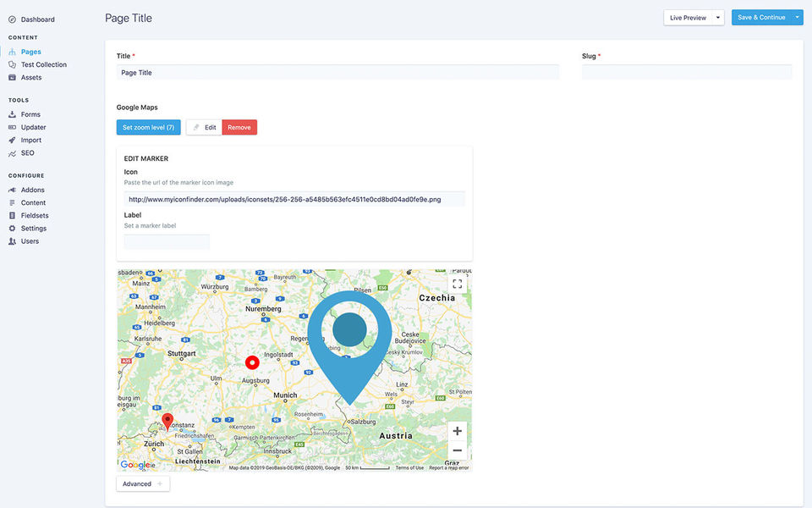Focus the marker Label input field
This screenshot has height=508, width=812.
pyautogui.click(x=167, y=241)
